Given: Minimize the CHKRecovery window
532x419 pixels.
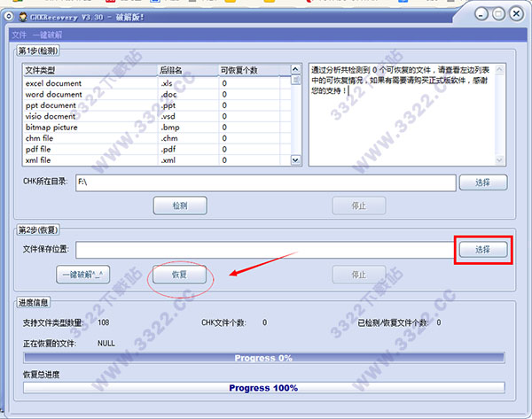Looking at the screenshot, I should tap(481, 14).
